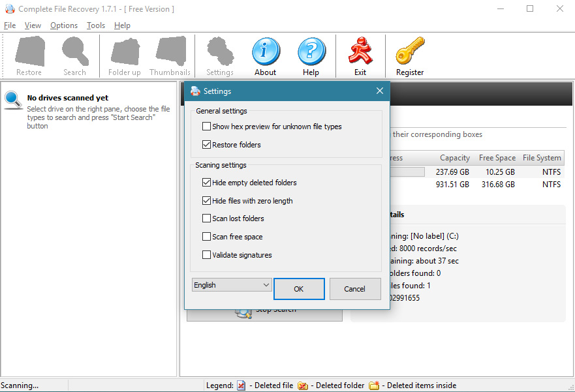Confirm settings with the OK button
The image size is (575, 392).
coord(299,289)
